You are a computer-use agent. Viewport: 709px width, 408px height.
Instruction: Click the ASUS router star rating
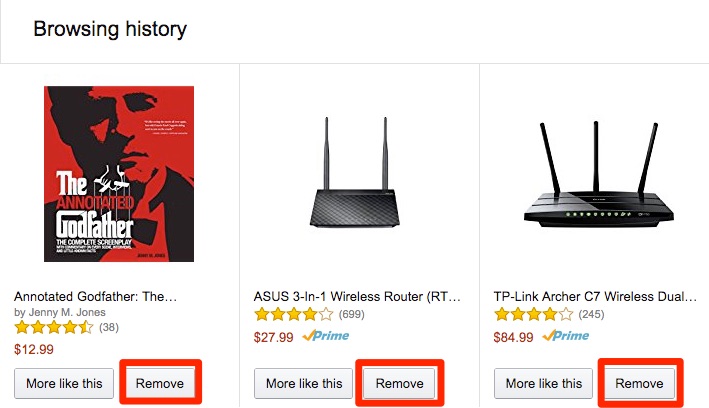point(294,313)
